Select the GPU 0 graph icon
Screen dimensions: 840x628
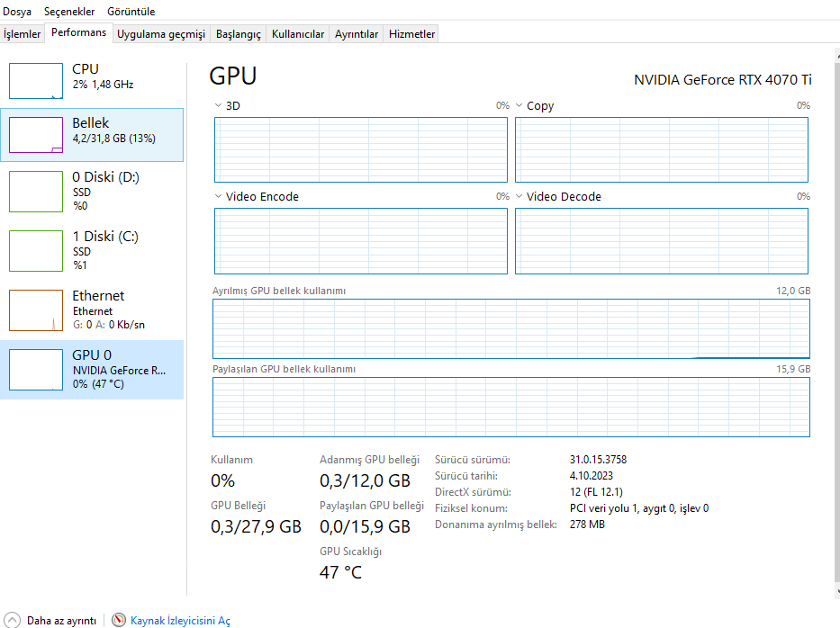click(36, 369)
